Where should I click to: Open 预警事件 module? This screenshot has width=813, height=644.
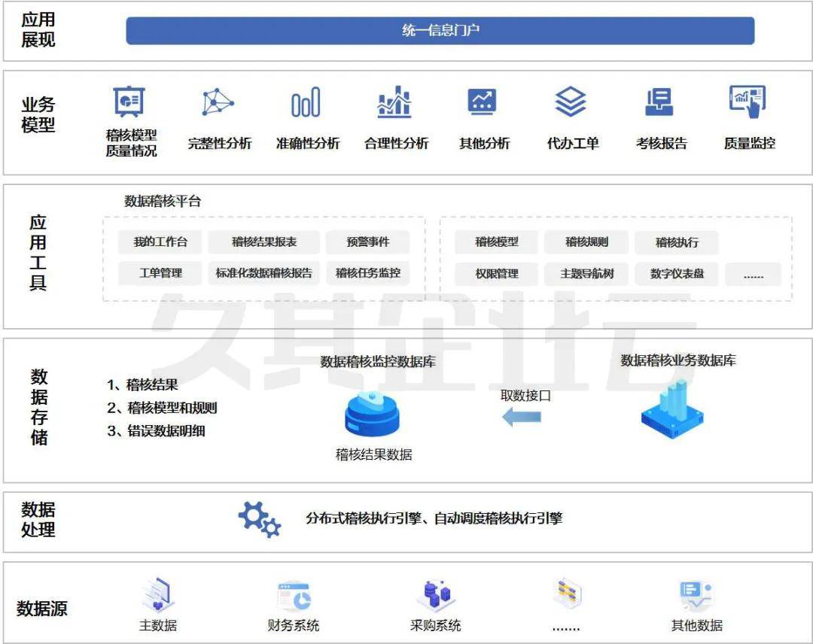tap(367, 242)
